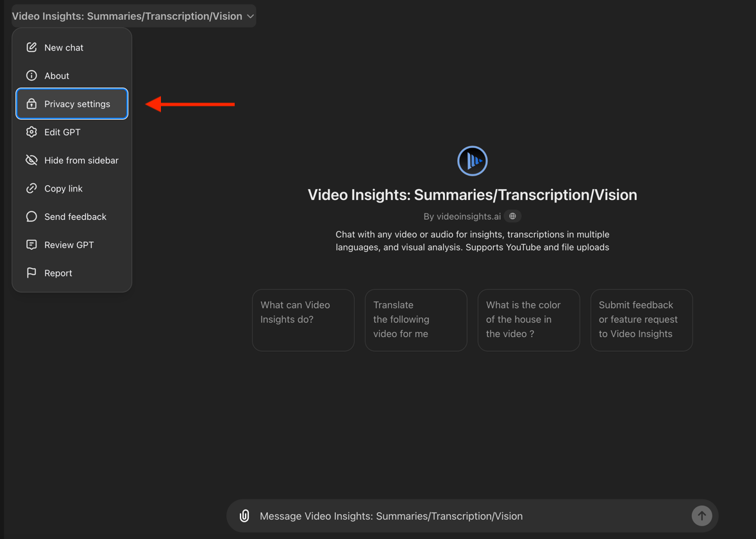The height and width of the screenshot is (539, 756).
Task: Click 'Translate the following video for me' card
Action: click(x=416, y=320)
